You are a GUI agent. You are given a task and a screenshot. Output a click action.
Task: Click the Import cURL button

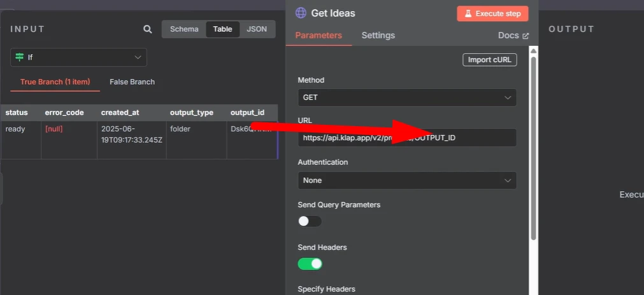pyautogui.click(x=490, y=60)
